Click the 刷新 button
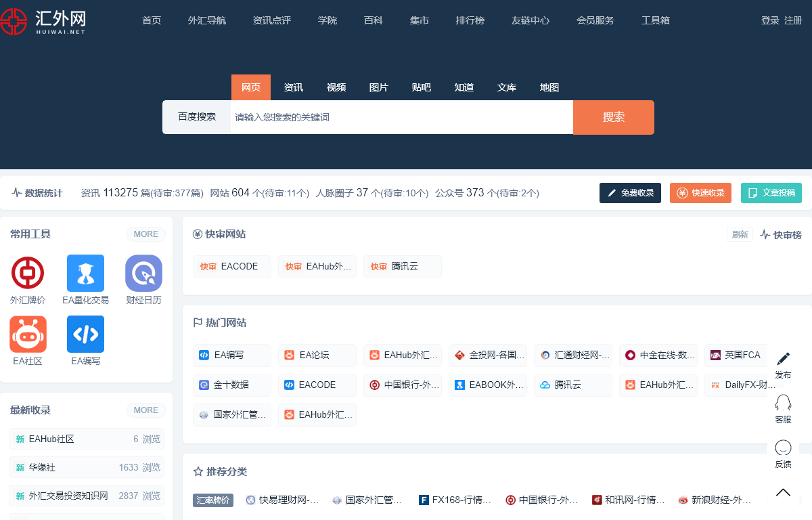Image resolution: width=812 pixels, height=520 pixels. 740,234
